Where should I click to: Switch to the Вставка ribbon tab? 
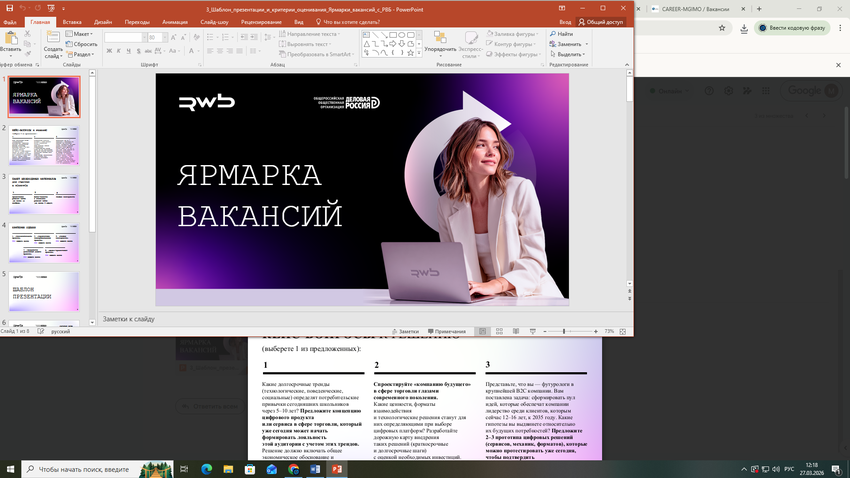coord(72,22)
